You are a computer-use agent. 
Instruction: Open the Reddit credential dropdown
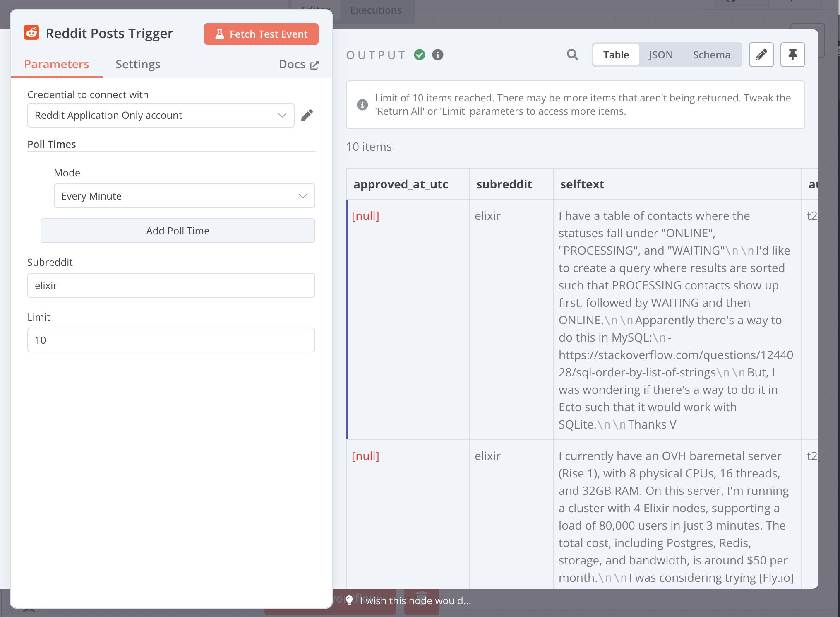pos(161,115)
